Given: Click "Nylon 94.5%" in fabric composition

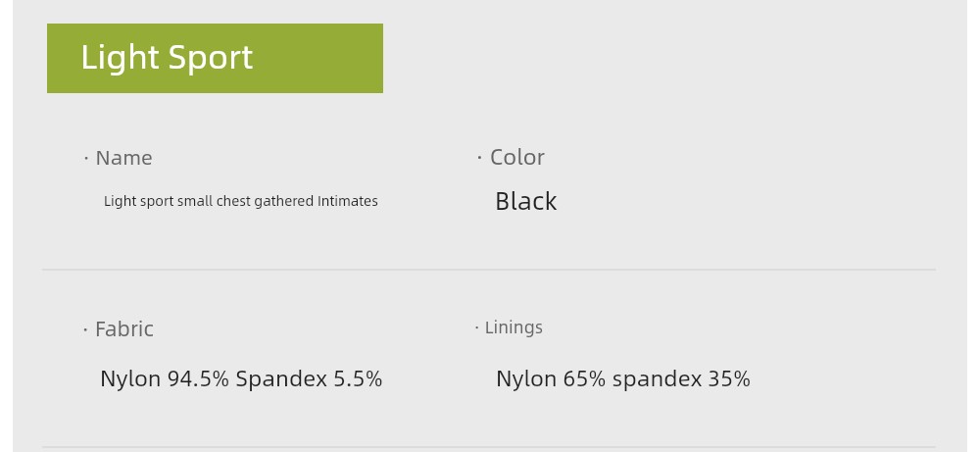Looking at the screenshot, I should [165, 378].
